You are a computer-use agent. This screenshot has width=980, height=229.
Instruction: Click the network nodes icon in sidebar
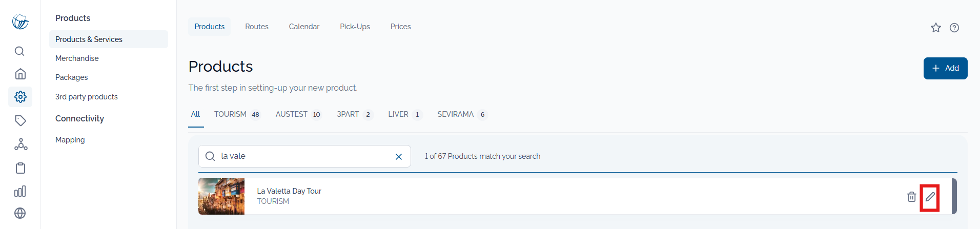21,144
